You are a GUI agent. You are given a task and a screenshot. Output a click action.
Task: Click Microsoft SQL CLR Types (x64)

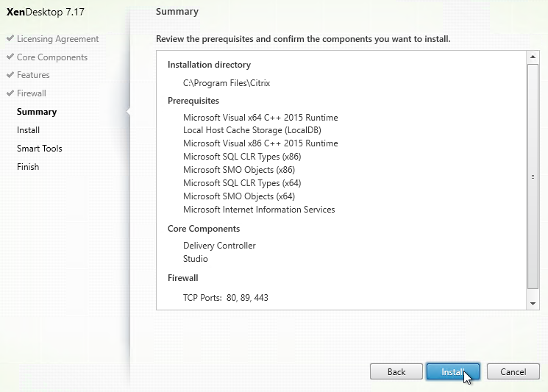pos(242,183)
